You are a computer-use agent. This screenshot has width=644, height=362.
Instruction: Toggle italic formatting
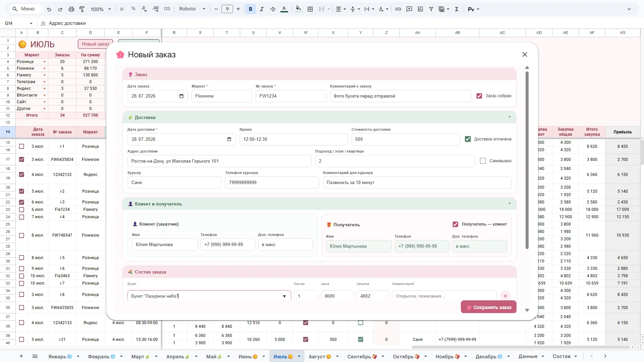tap(262, 9)
